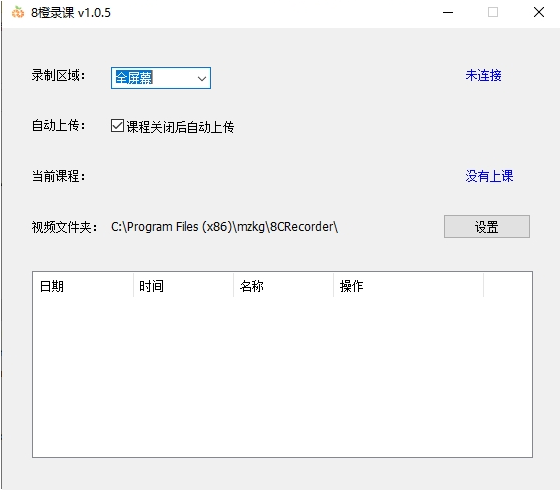Viewport: 560px width, 490px height.
Task: Close the 8橙录课 window
Action: coord(539,12)
